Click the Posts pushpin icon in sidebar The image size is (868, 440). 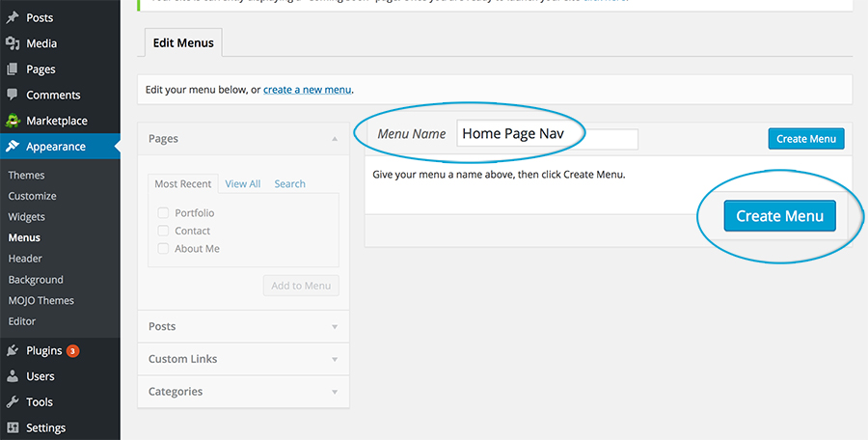[x=13, y=17]
